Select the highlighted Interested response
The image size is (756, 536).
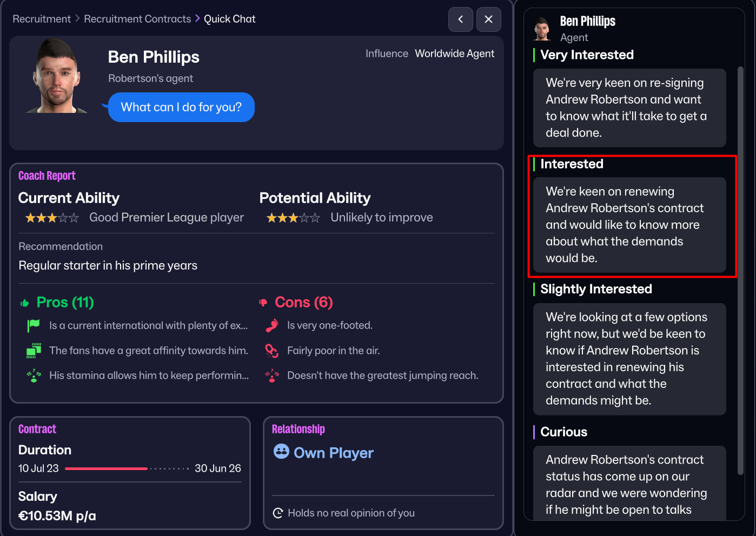coord(629,224)
